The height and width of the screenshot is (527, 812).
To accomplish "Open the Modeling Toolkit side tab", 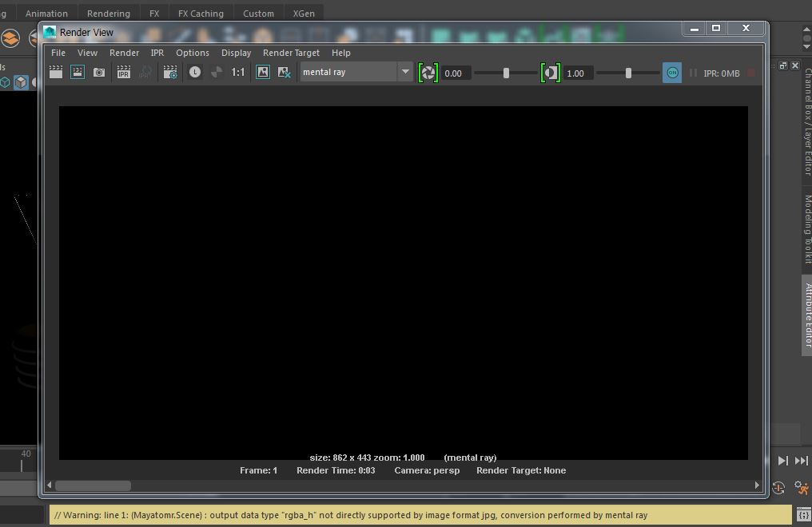I will point(807,229).
